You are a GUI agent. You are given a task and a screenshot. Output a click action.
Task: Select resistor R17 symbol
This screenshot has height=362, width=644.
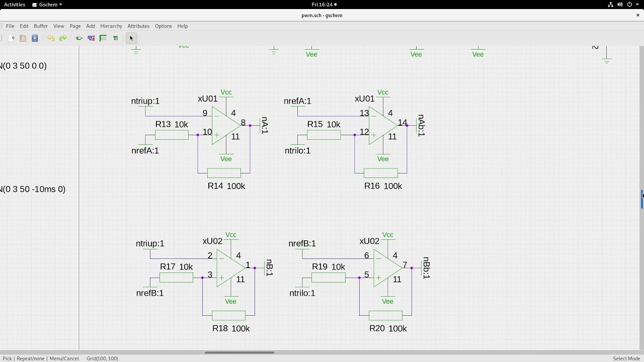point(176,278)
